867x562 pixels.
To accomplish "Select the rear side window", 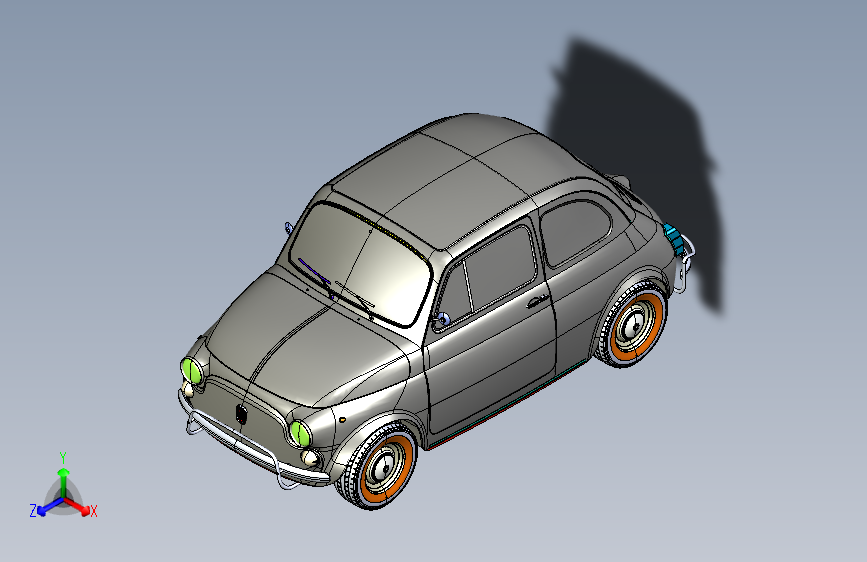I will pyautogui.click(x=575, y=232).
